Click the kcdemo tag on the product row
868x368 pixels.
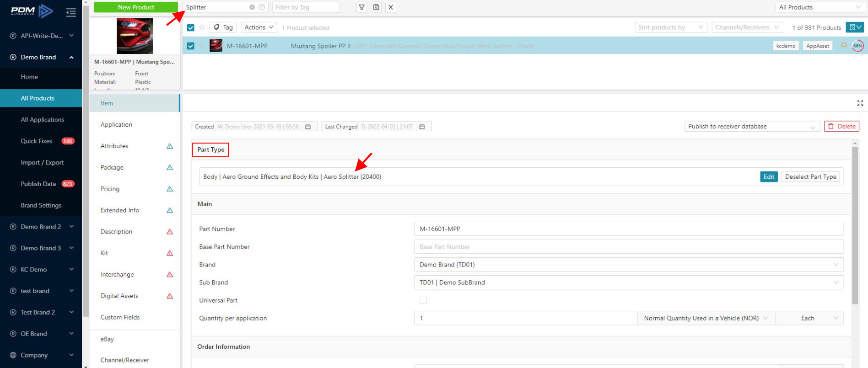click(x=786, y=46)
